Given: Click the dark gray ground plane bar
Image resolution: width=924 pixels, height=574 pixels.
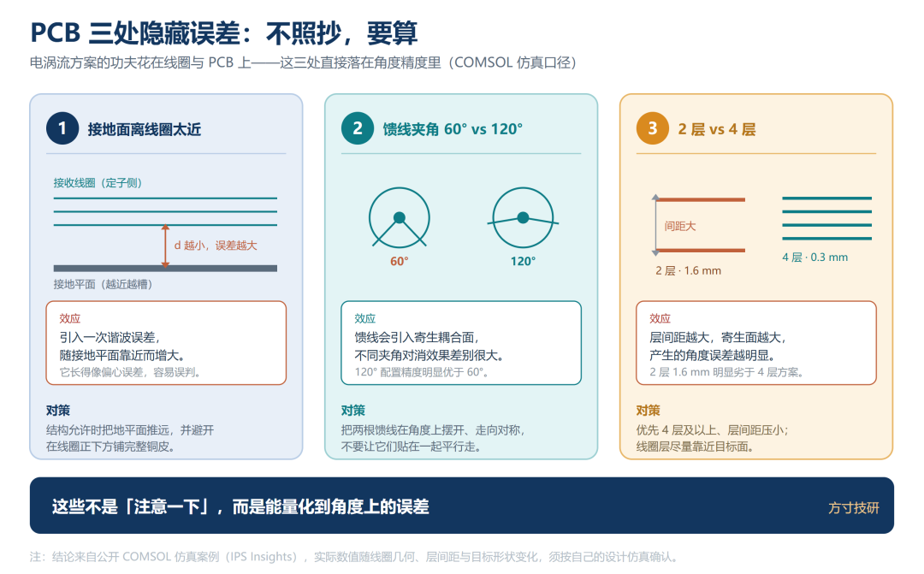Looking at the screenshot, I should coord(165,268).
